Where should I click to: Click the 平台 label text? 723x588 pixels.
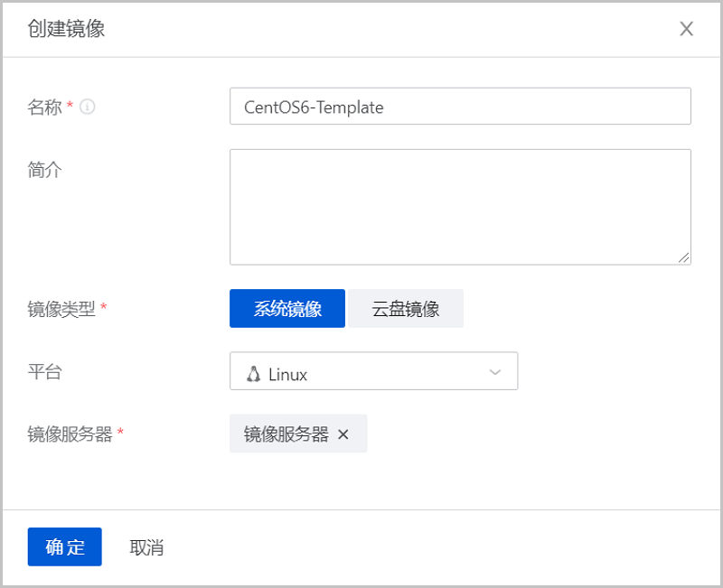44,372
